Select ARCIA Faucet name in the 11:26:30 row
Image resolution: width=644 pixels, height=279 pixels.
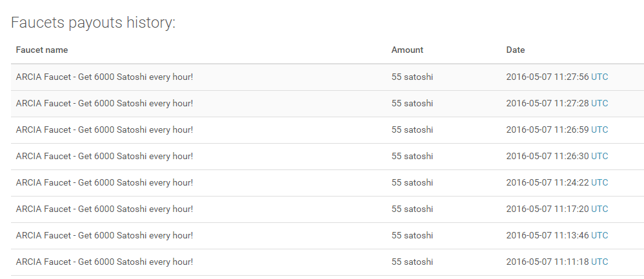point(105,157)
